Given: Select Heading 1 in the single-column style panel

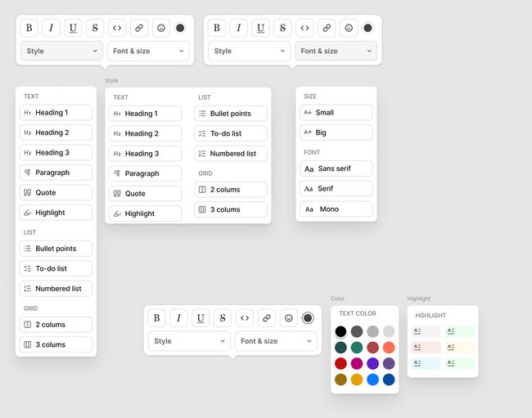Looking at the screenshot, I should (56, 113).
